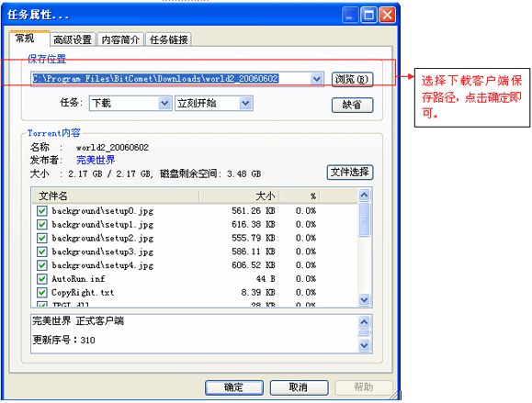Click the file list scroll up arrow
532x403 pixels.
364,195
